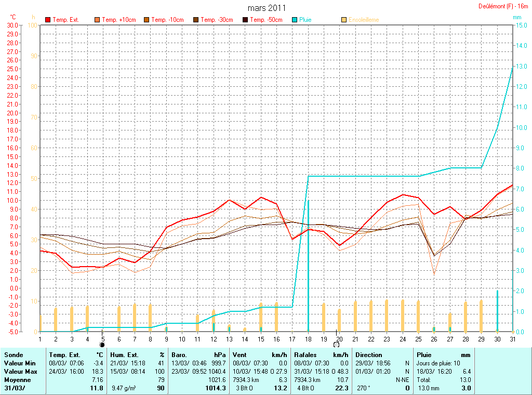The image size is (532, 395).
Task: Click the new moon icon below day 5
Action: [x=102, y=345]
